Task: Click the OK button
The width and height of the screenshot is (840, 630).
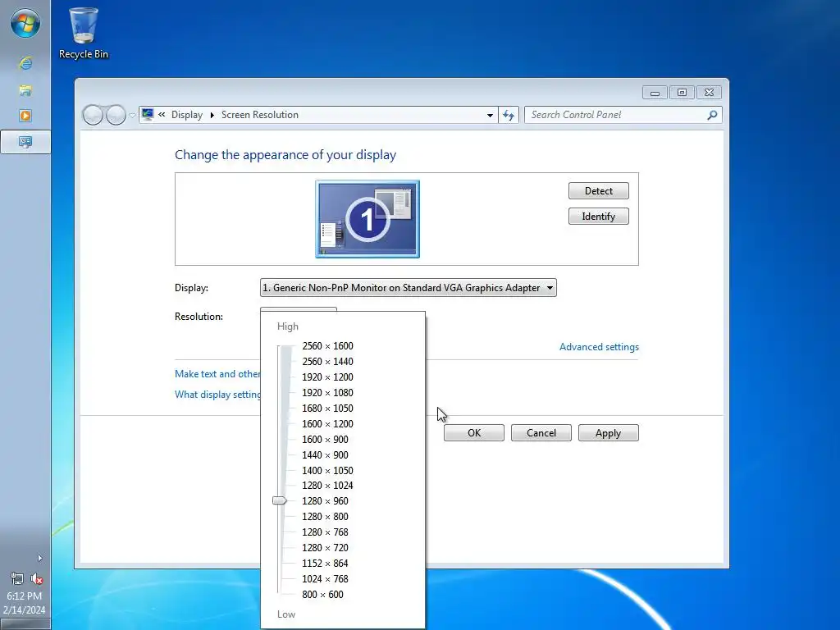Action: (x=474, y=433)
